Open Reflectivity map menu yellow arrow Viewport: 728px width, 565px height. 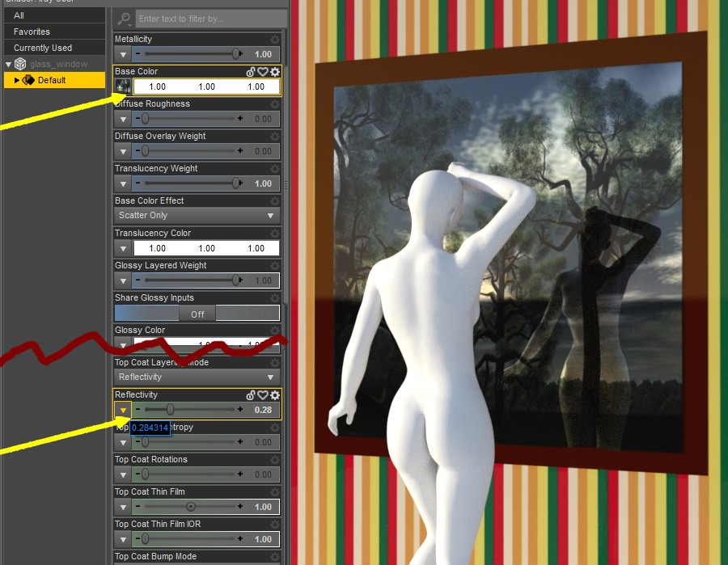coord(123,410)
